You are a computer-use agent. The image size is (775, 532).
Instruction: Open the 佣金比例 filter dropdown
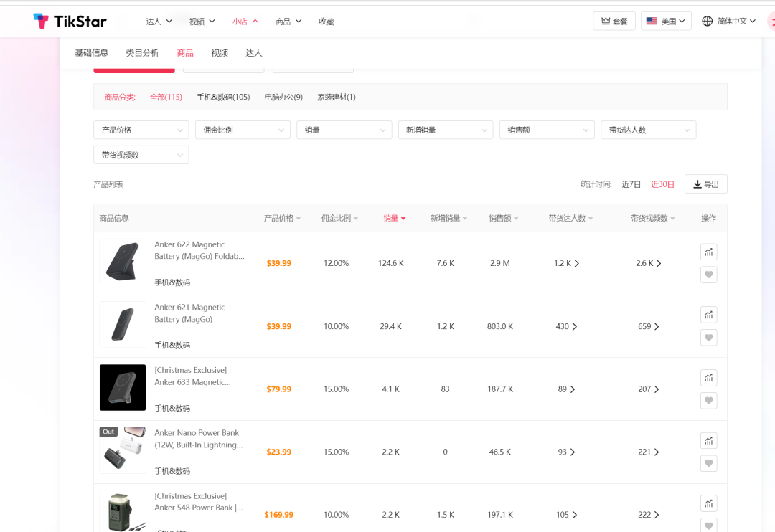point(243,130)
